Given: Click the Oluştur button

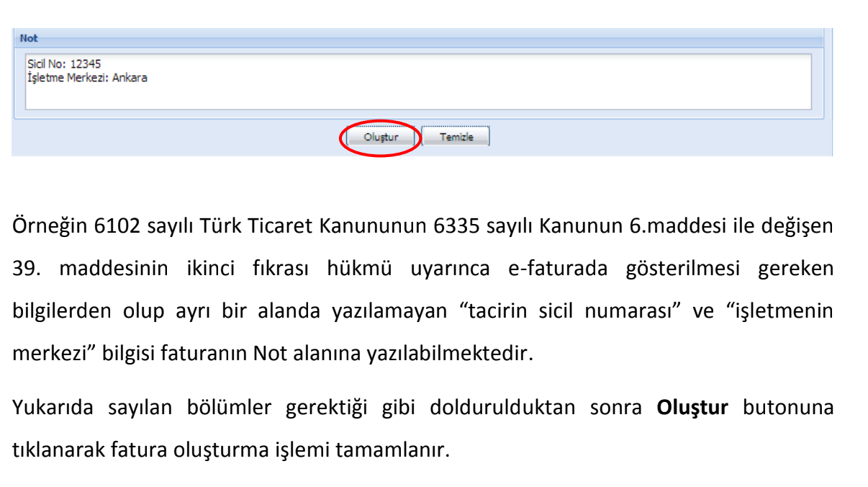Looking at the screenshot, I should tap(381, 137).
